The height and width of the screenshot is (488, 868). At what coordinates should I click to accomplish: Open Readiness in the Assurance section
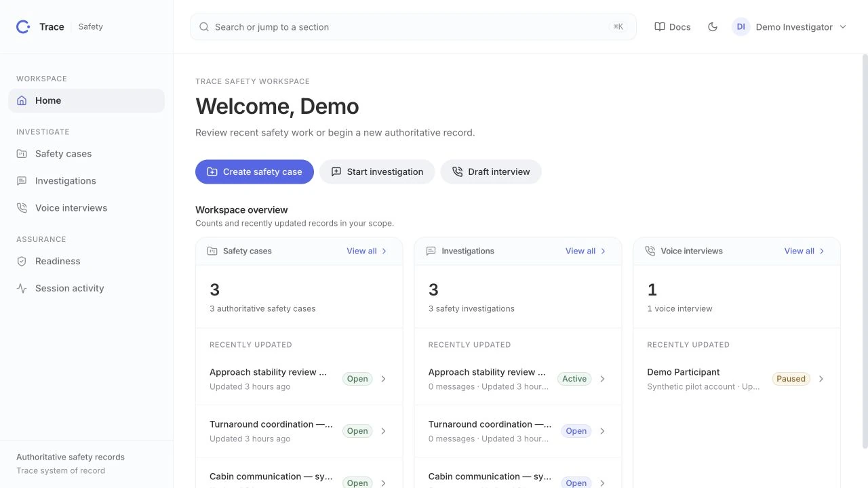(87, 261)
